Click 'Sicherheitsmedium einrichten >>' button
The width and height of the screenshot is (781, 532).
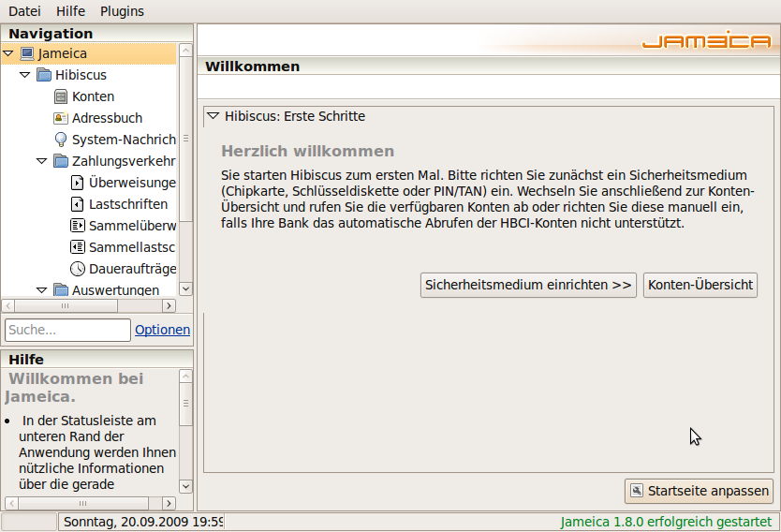point(528,285)
